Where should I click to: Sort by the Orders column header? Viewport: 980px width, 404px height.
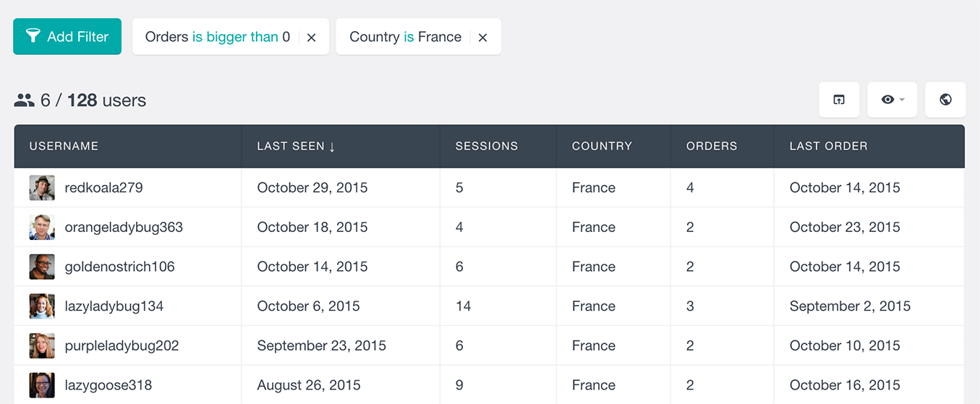pyautogui.click(x=712, y=146)
